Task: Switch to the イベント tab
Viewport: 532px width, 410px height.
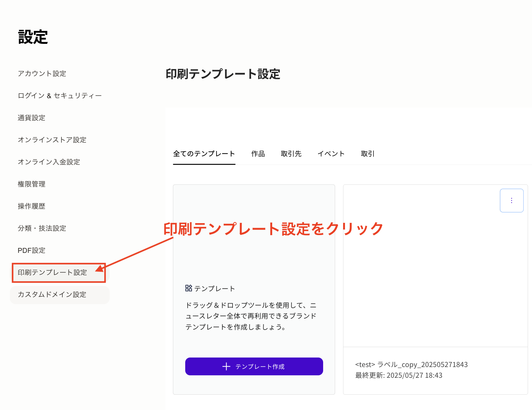Action: 331,154
